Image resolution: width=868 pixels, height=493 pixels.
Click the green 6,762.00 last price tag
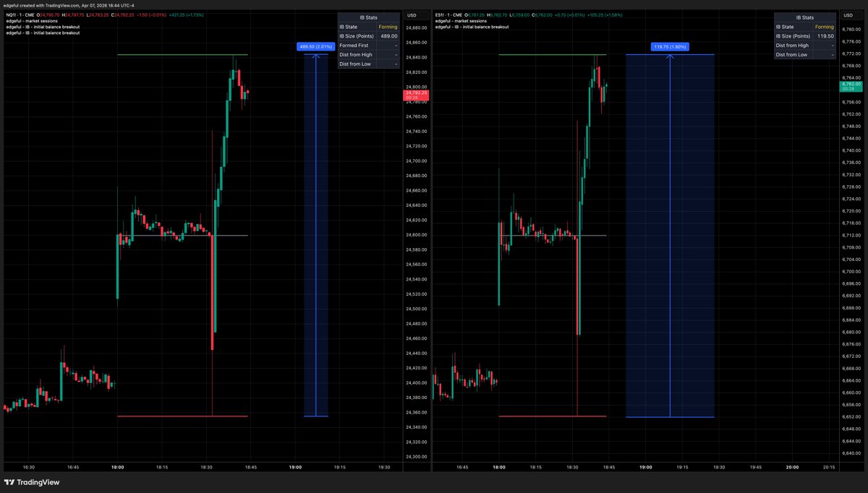pos(850,86)
